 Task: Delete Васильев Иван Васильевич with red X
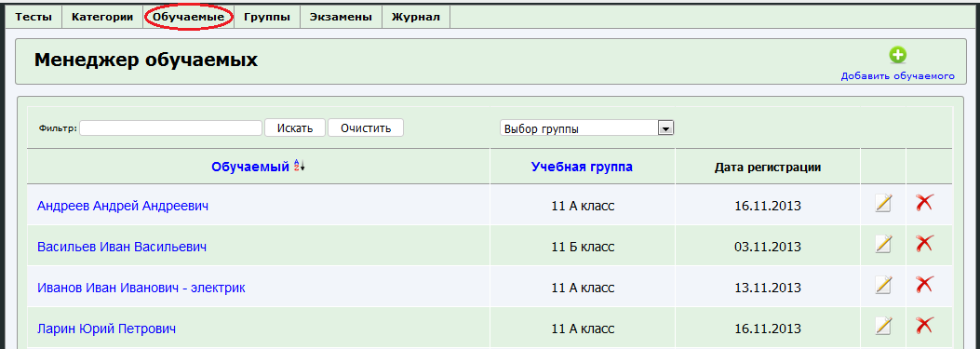pyautogui.click(x=924, y=243)
